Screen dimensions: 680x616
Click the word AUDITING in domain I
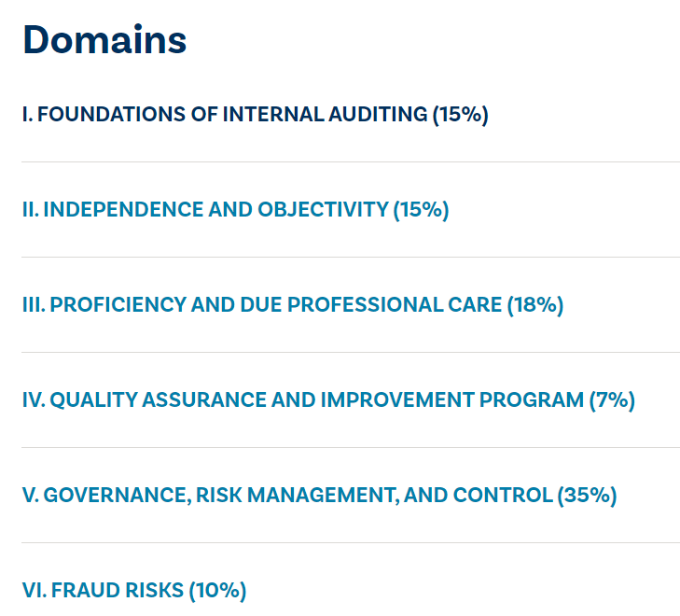[378, 115]
